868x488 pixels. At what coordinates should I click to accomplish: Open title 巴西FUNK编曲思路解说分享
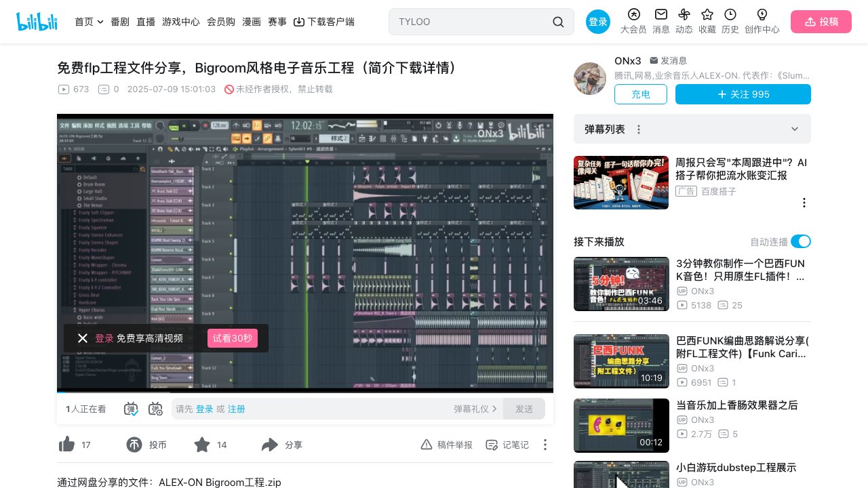pyautogui.click(x=743, y=347)
